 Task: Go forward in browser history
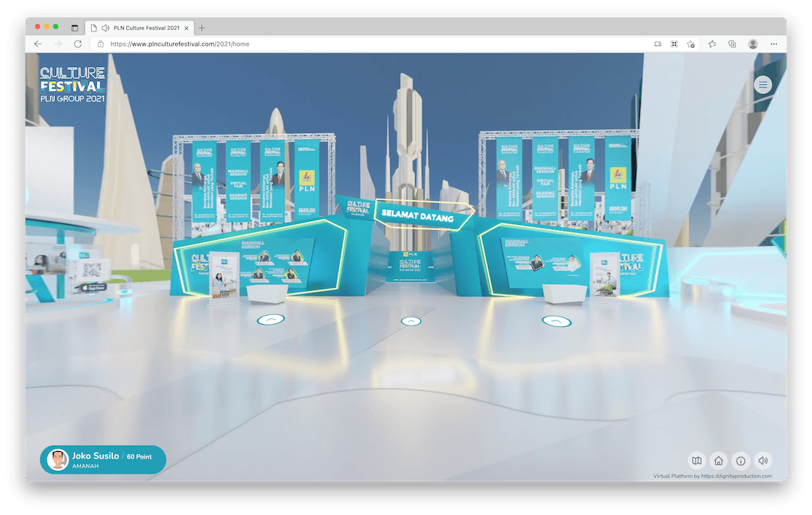pyautogui.click(x=58, y=44)
